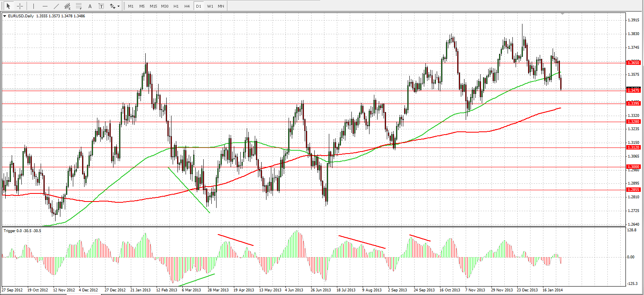Expand the EURUSD,Daily chart title triangle
The width and height of the screenshot is (644, 295).
click(x=4, y=16)
